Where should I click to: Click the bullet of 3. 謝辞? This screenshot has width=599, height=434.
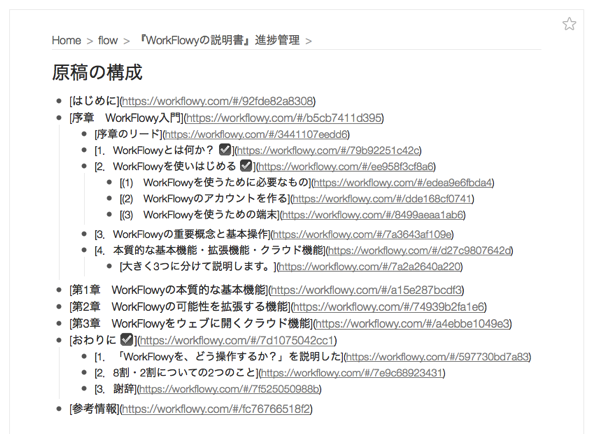pos(84,389)
